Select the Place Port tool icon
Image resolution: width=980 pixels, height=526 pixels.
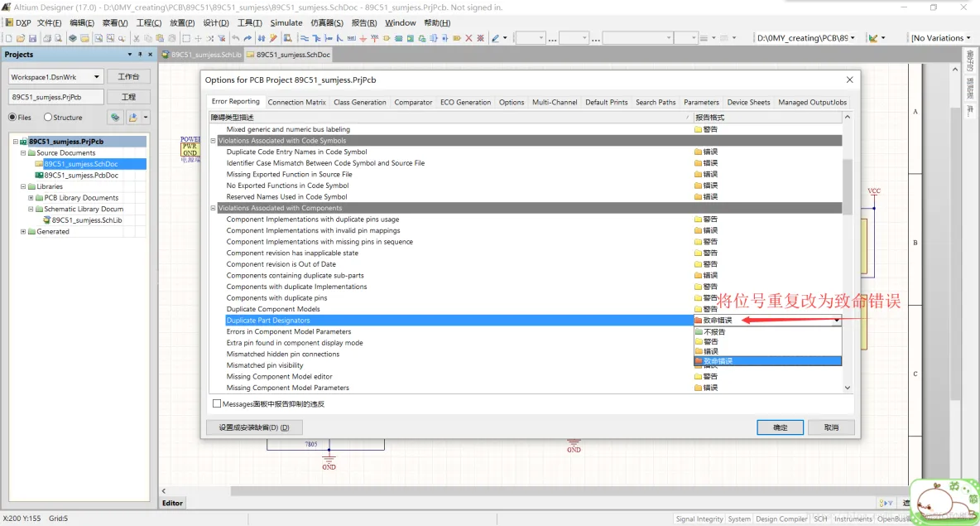[x=456, y=38]
